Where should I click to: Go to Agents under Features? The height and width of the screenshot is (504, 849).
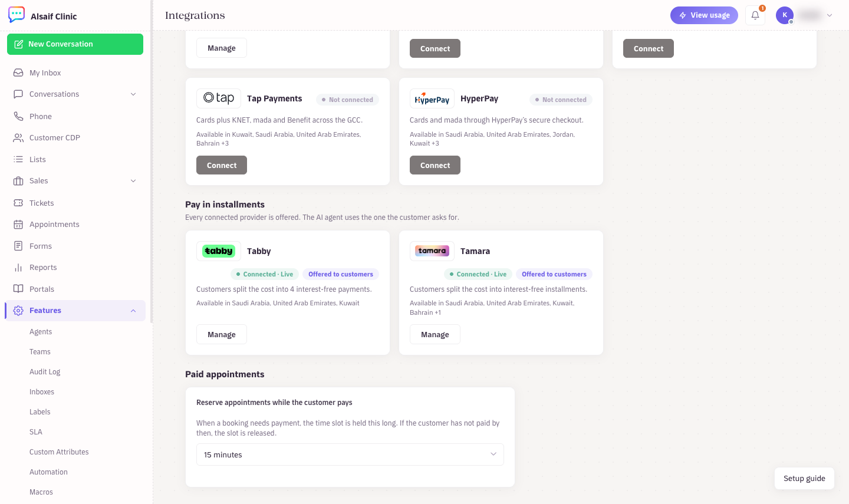[x=41, y=332]
